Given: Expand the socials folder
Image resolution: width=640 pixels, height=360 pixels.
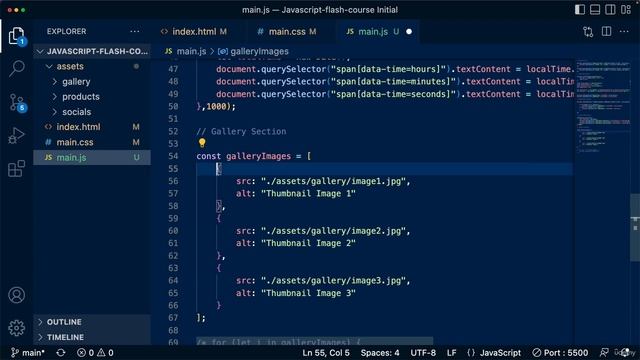Looking at the screenshot, I should (x=92, y=112).
